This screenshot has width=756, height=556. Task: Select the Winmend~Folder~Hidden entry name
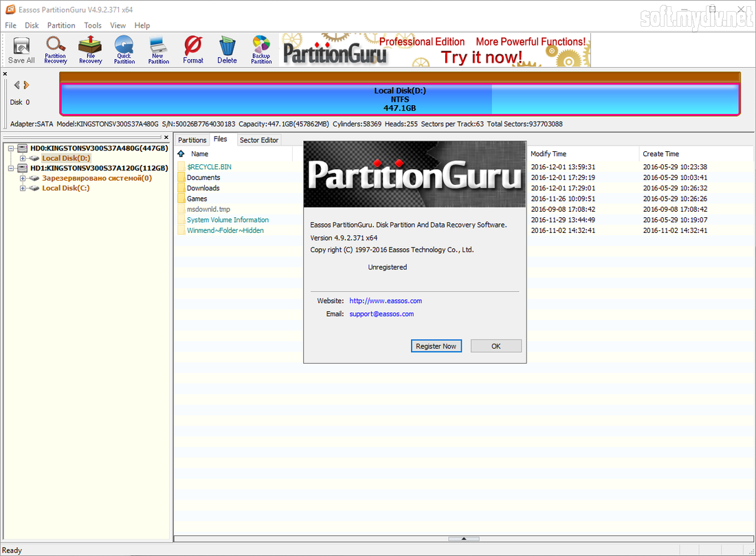(x=225, y=230)
